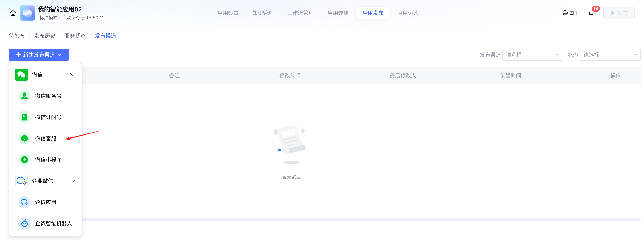Collapse the 企业微信 group chevron
The width and height of the screenshot is (644, 240).
(x=72, y=181)
